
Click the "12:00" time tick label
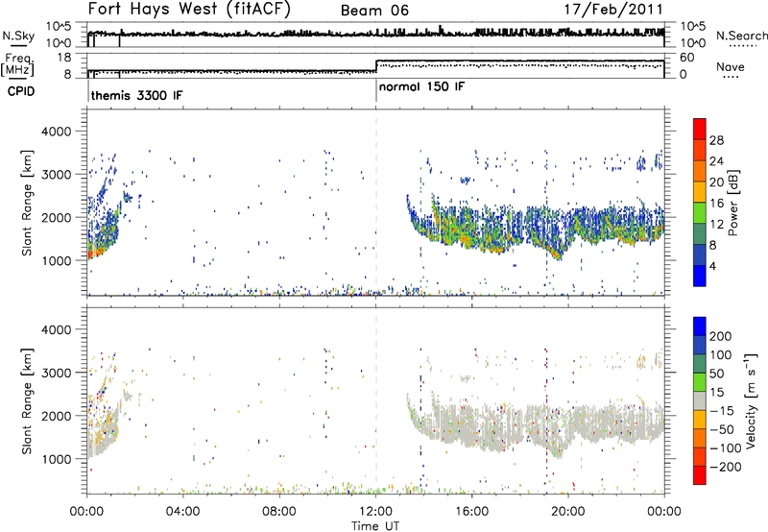375,512
